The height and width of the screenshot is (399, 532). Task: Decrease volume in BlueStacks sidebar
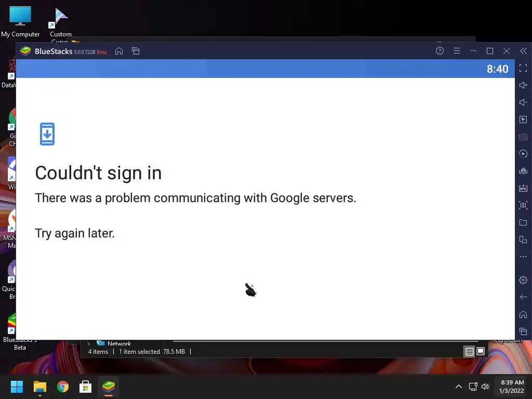click(523, 102)
